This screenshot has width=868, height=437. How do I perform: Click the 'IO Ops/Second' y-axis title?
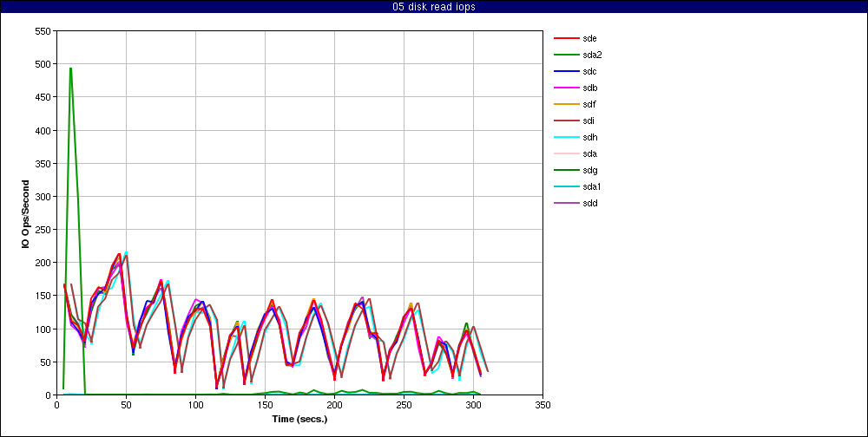[x=25, y=213]
